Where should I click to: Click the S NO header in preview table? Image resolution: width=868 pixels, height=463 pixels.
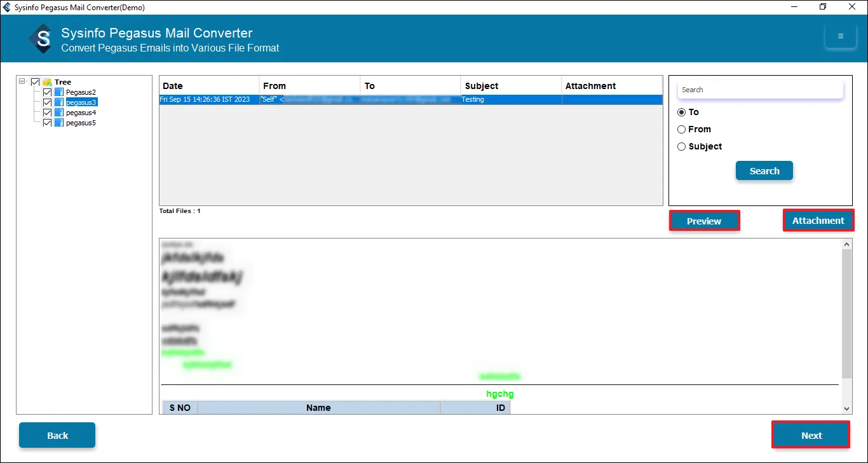[x=180, y=408]
